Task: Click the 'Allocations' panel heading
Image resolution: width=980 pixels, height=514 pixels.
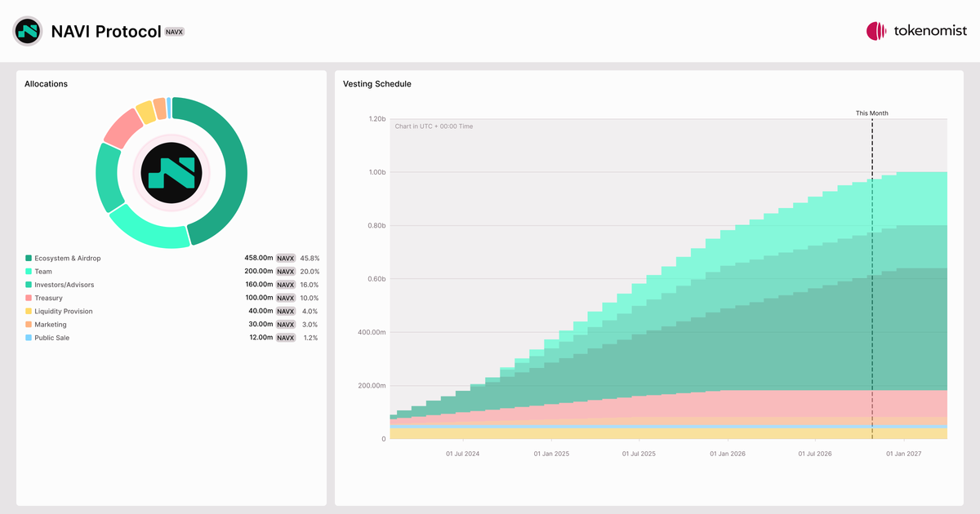Action: pos(47,84)
